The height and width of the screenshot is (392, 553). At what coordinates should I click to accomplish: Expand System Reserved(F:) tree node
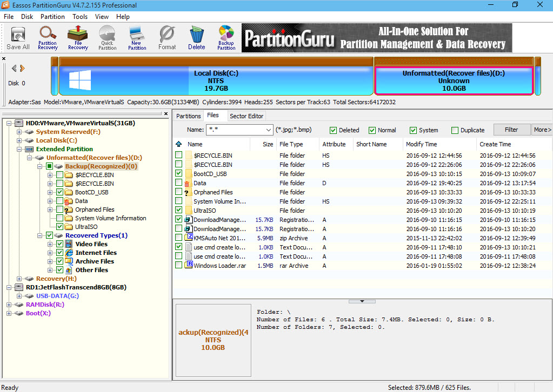click(x=19, y=132)
